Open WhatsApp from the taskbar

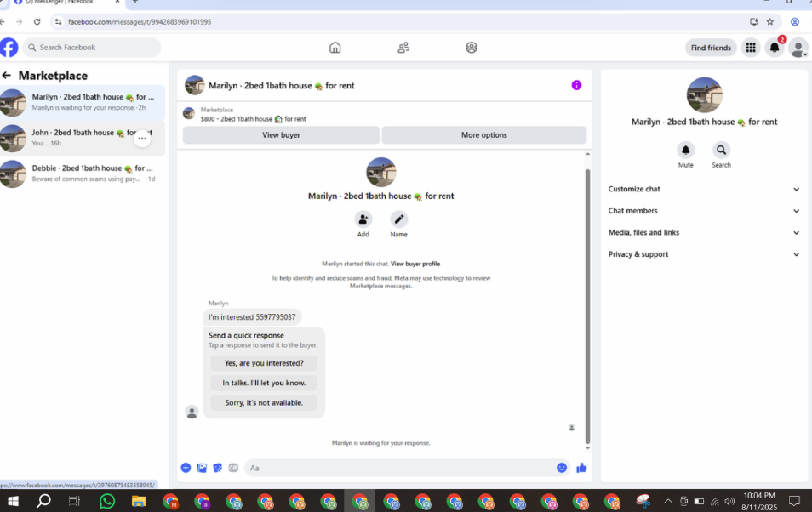(x=107, y=501)
